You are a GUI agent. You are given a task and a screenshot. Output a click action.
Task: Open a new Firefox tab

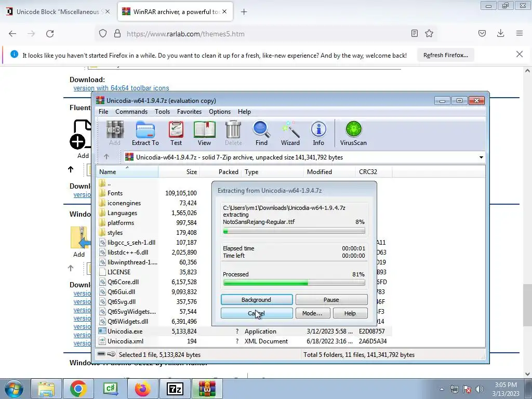coord(244,12)
